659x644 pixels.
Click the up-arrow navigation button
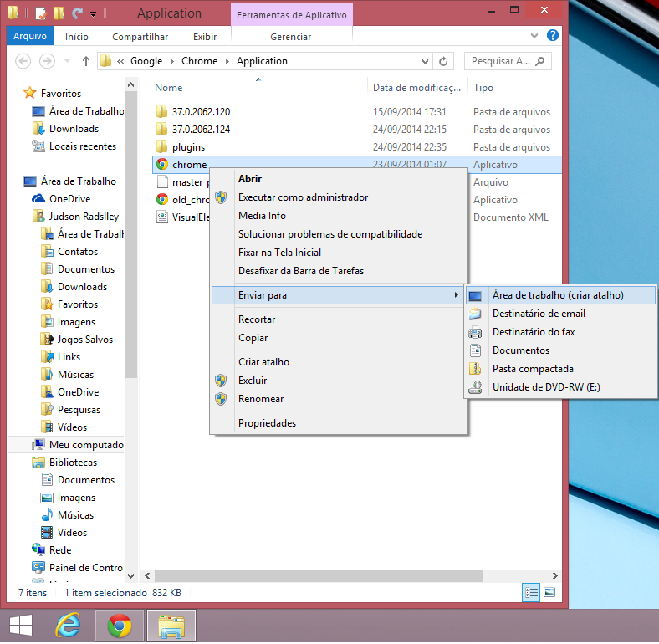pos(86,61)
